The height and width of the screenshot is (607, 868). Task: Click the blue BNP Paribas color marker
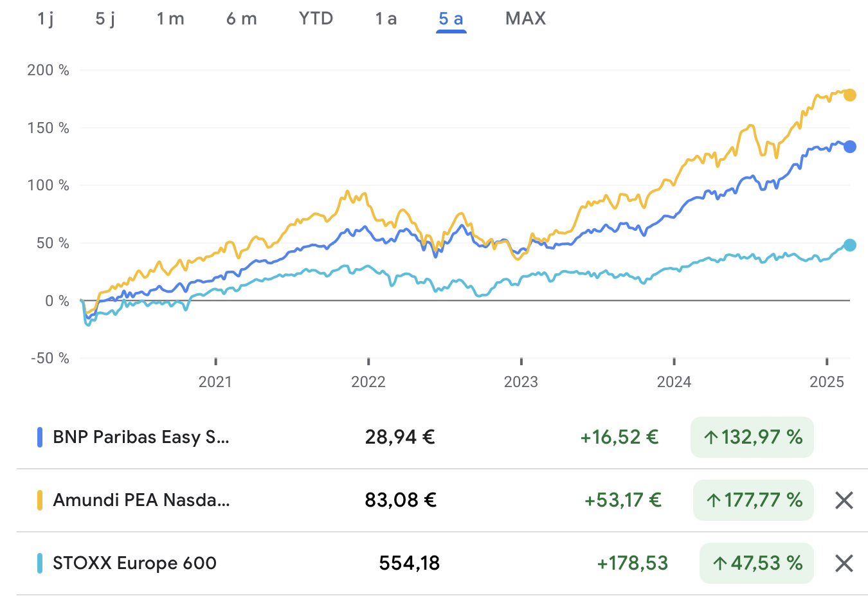[x=40, y=437]
